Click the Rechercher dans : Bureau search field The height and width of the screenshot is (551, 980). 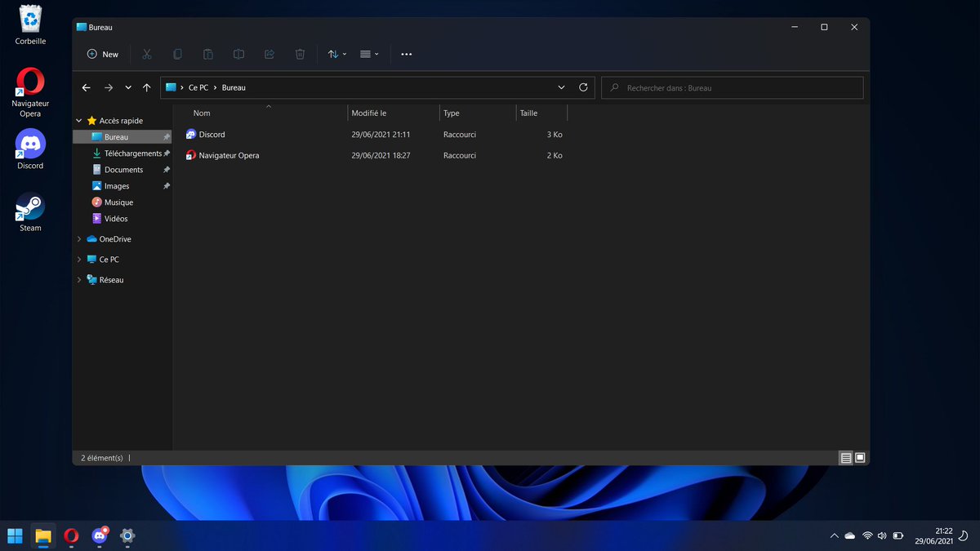point(733,87)
